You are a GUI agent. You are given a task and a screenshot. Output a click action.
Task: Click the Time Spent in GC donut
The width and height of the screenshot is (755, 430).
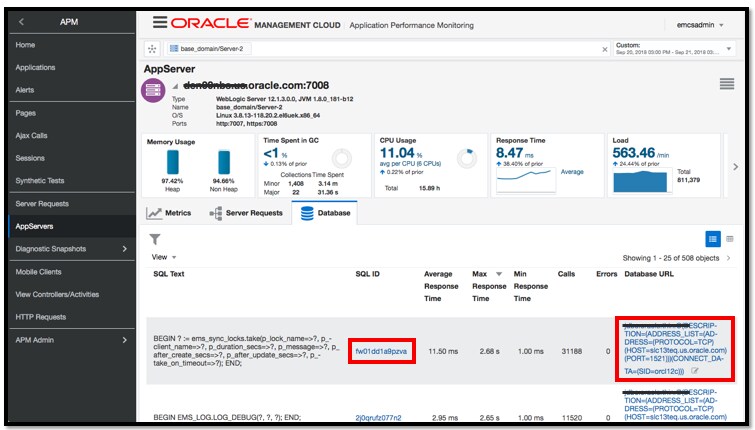tap(342, 158)
